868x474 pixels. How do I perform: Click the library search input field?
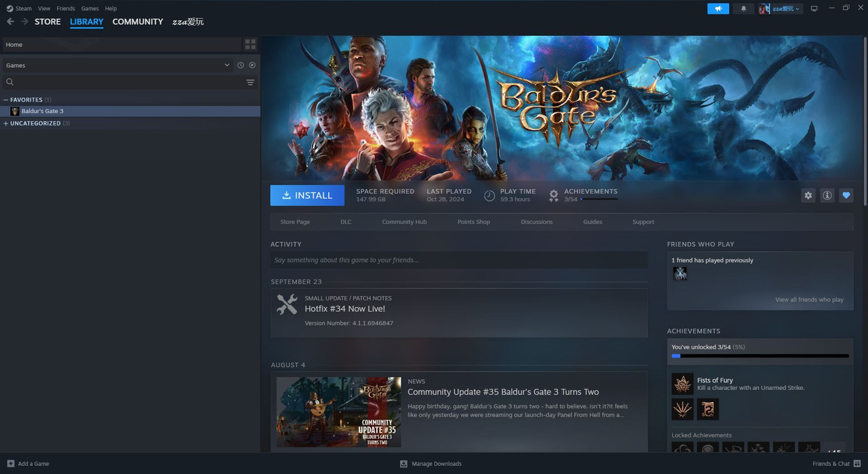129,82
